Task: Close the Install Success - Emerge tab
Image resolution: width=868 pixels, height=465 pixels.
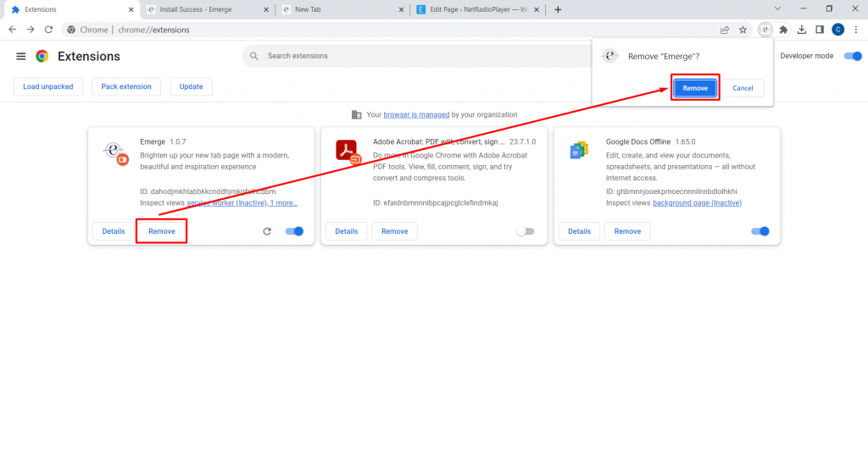Action: point(266,9)
